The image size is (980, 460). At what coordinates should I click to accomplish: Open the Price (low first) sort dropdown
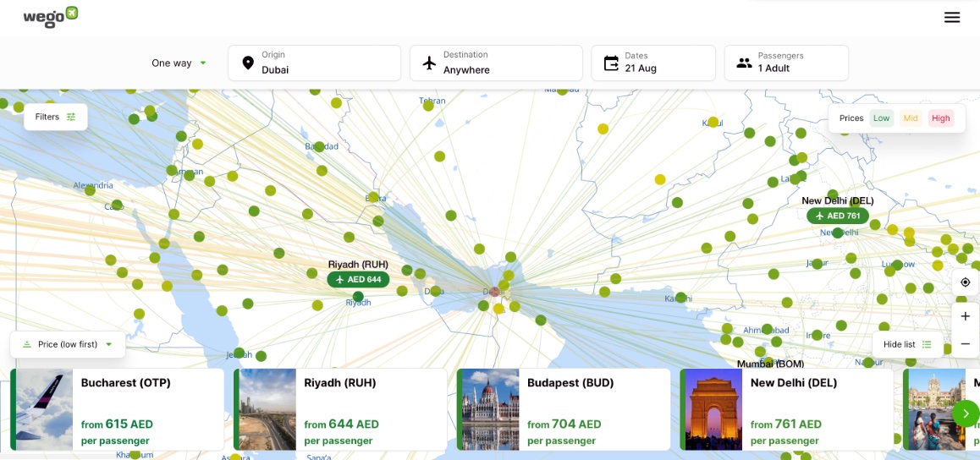[68, 344]
